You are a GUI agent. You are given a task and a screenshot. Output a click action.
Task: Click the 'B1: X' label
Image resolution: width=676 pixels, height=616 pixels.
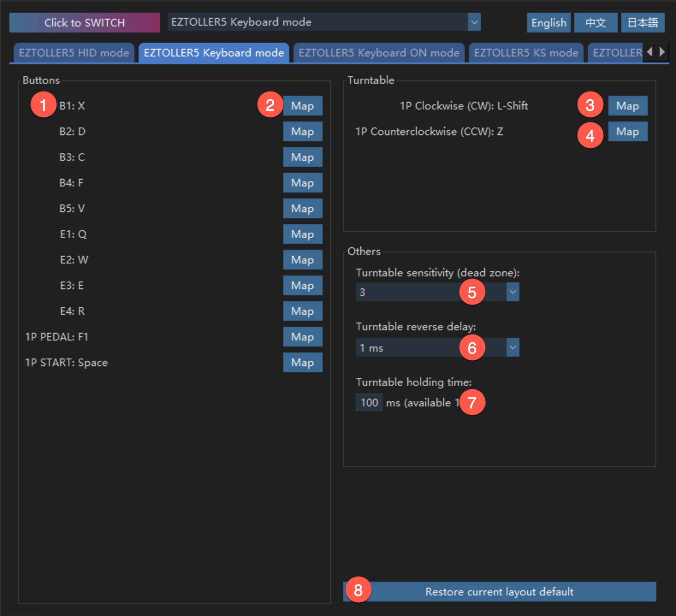point(72,106)
